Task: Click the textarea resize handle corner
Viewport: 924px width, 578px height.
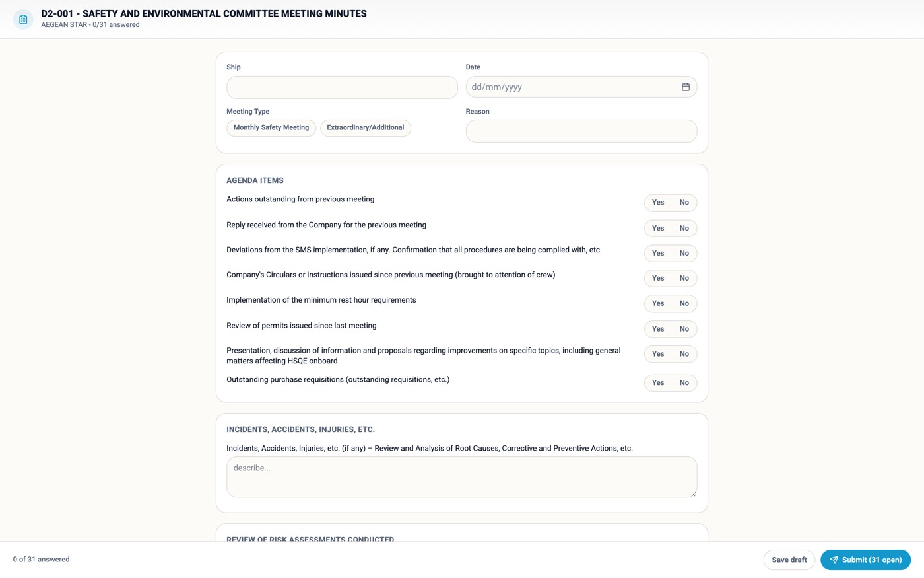Action: click(x=694, y=493)
